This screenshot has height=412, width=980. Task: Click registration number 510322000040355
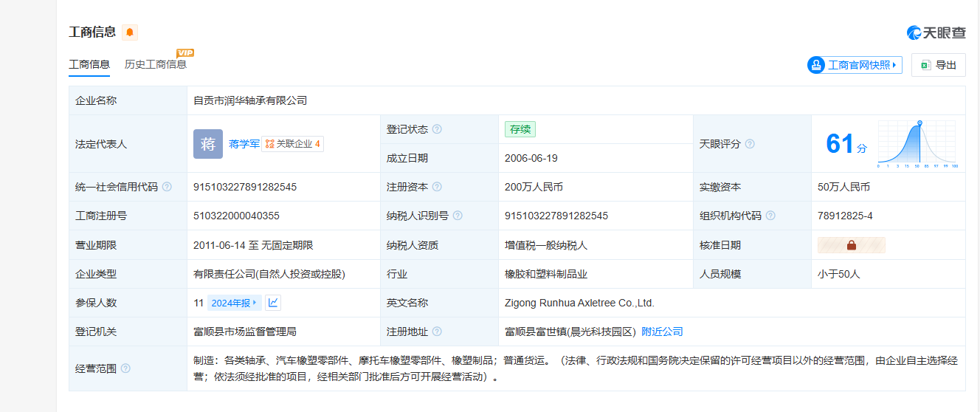(x=236, y=216)
